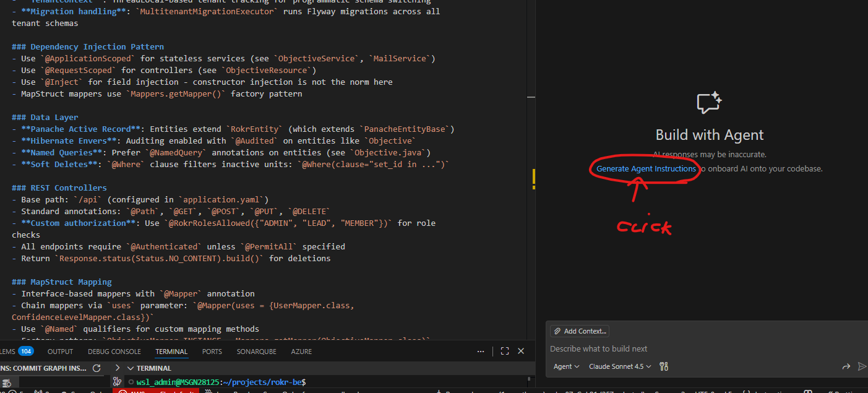Click the Build with Agent chat sparkle icon
This screenshot has height=393, width=868.
click(709, 103)
